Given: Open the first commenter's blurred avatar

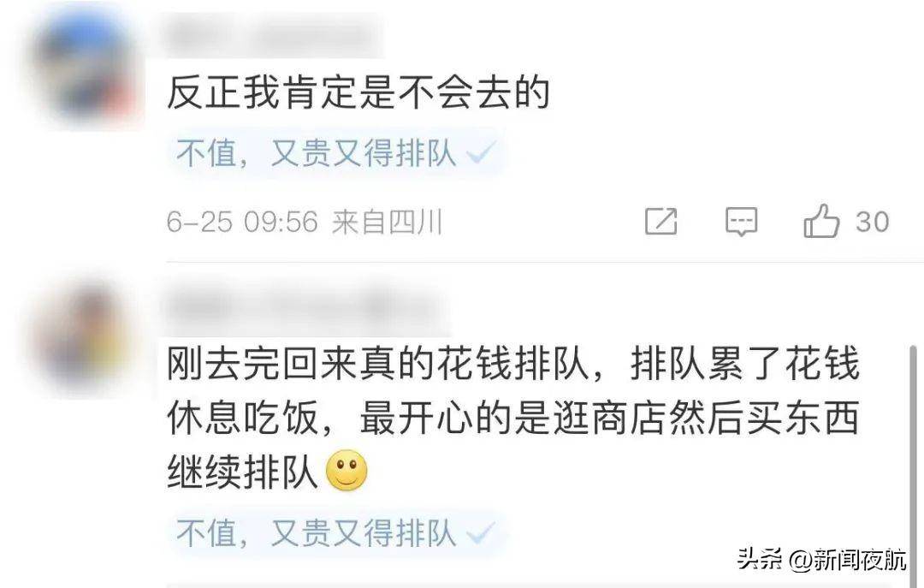Looking at the screenshot, I should point(84,66).
